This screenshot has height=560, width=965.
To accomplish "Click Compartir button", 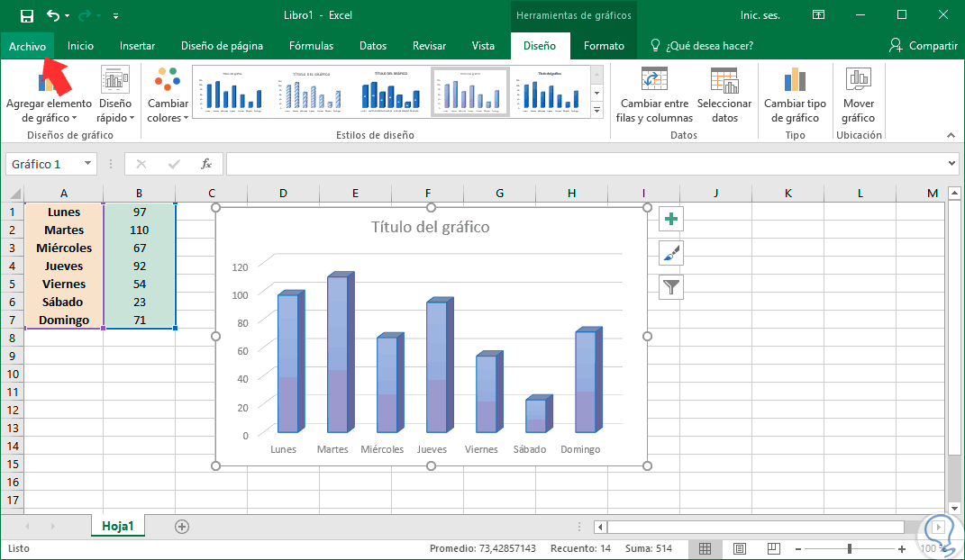I will (x=923, y=46).
